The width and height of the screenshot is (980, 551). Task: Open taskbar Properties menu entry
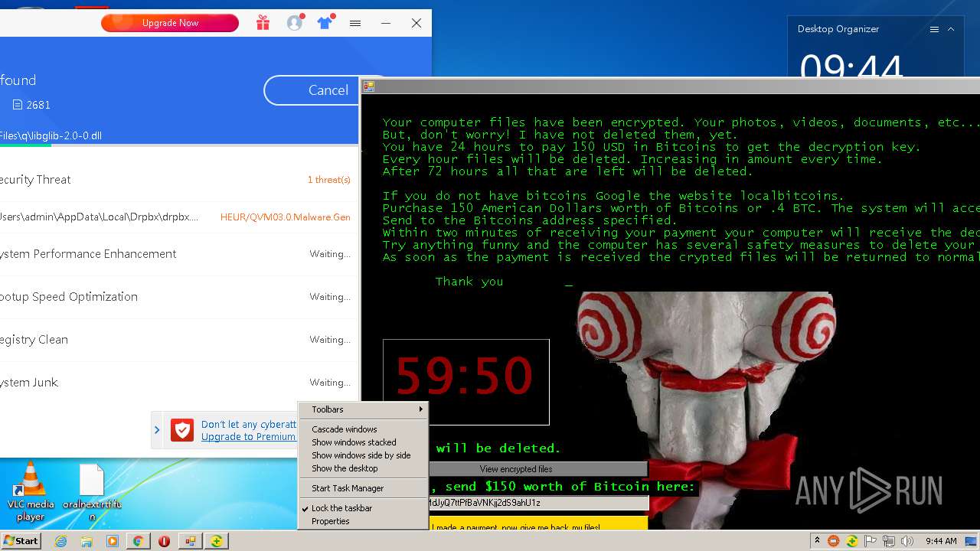point(363,521)
